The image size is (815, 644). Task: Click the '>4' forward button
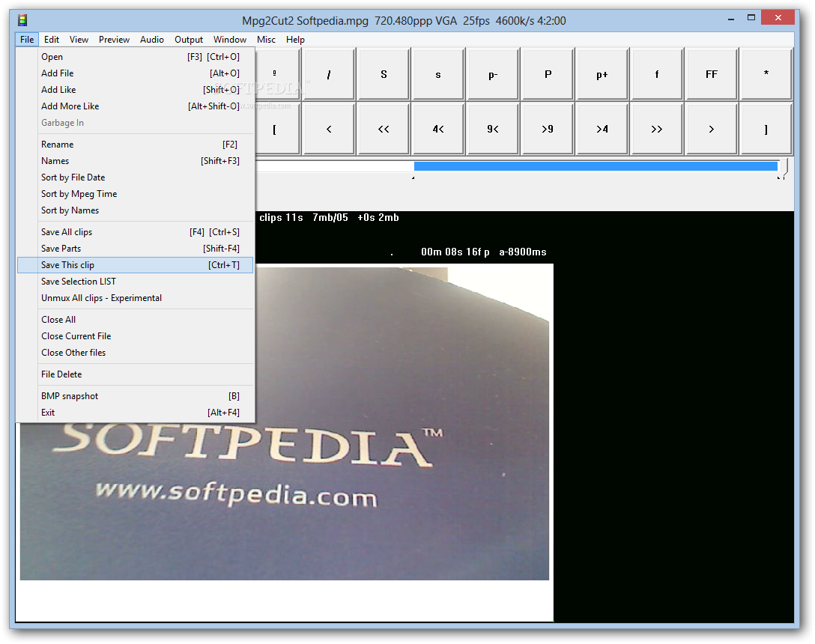click(602, 129)
